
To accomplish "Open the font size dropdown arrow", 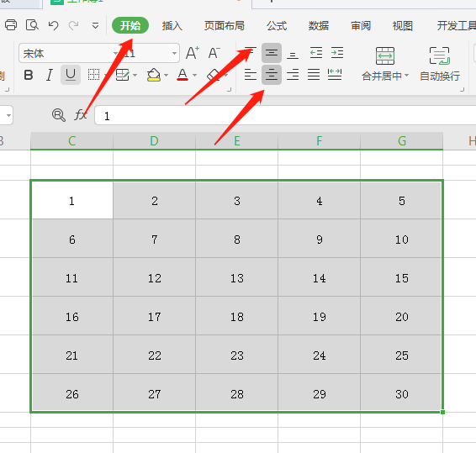I will coord(174,54).
